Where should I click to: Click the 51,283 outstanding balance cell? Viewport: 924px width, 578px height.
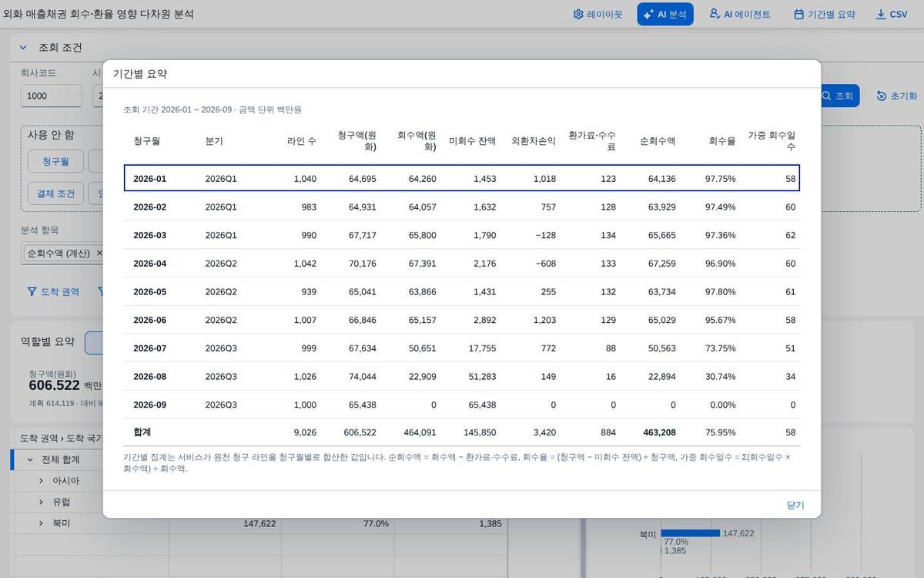pyautogui.click(x=482, y=377)
